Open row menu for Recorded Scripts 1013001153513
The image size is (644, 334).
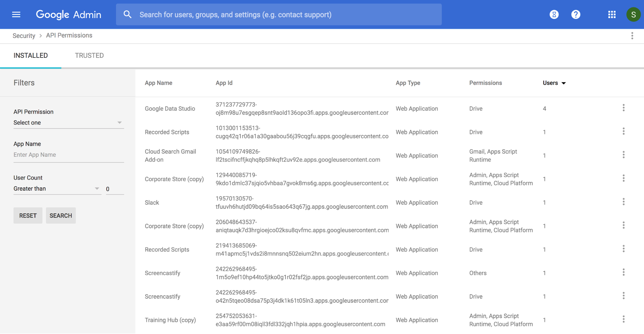click(623, 131)
